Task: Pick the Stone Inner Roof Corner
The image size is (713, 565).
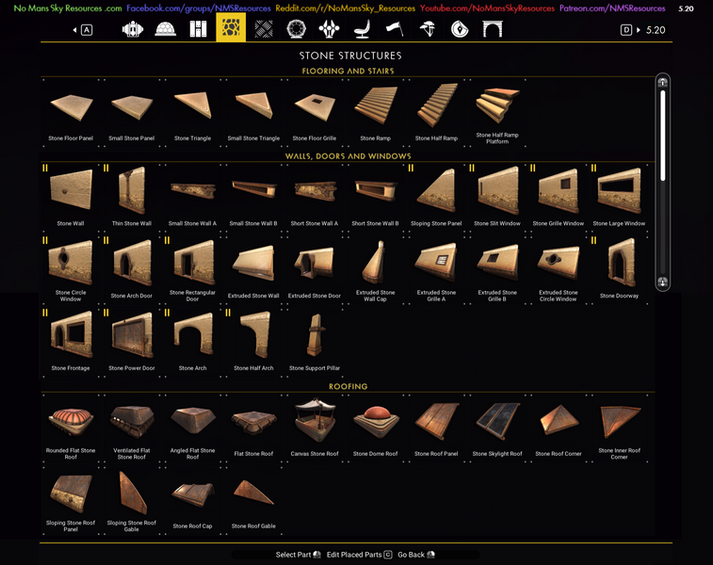Action: [619, 428]
